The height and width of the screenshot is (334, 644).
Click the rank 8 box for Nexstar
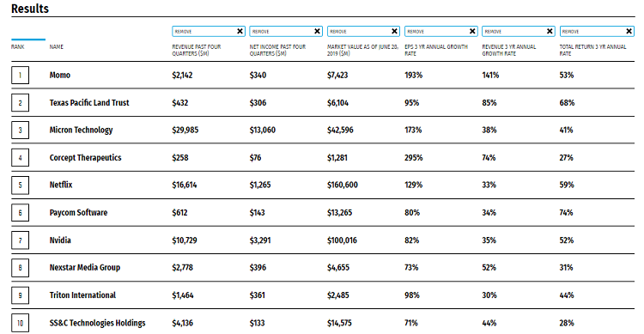tap(20, 268)
